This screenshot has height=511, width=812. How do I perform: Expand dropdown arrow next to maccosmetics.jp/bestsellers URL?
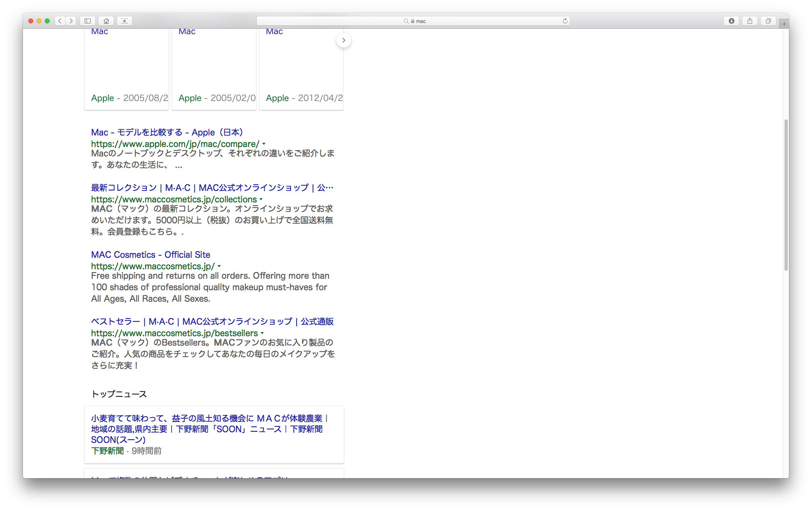262,333
